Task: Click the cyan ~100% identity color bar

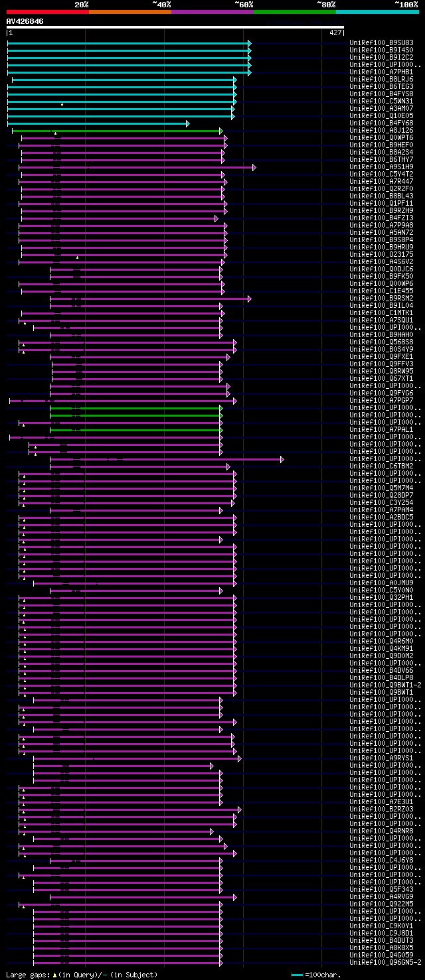Action: pos(377,12)
